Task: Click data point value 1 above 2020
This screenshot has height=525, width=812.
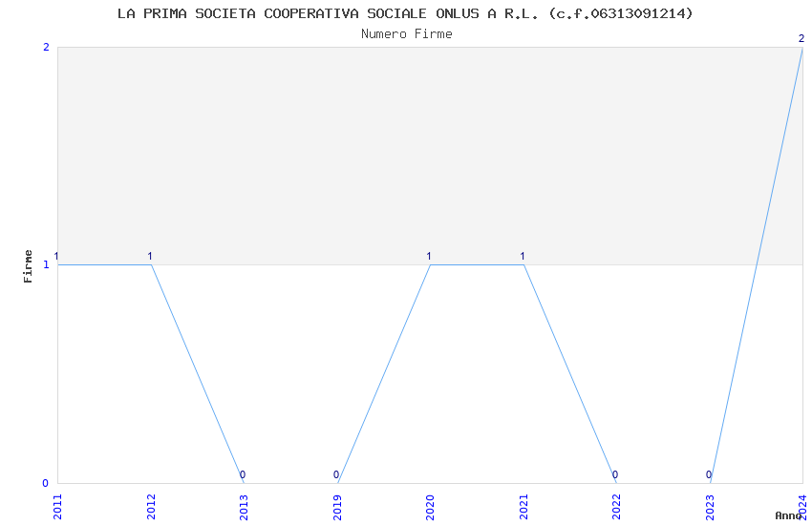Action: click(429, 256)
